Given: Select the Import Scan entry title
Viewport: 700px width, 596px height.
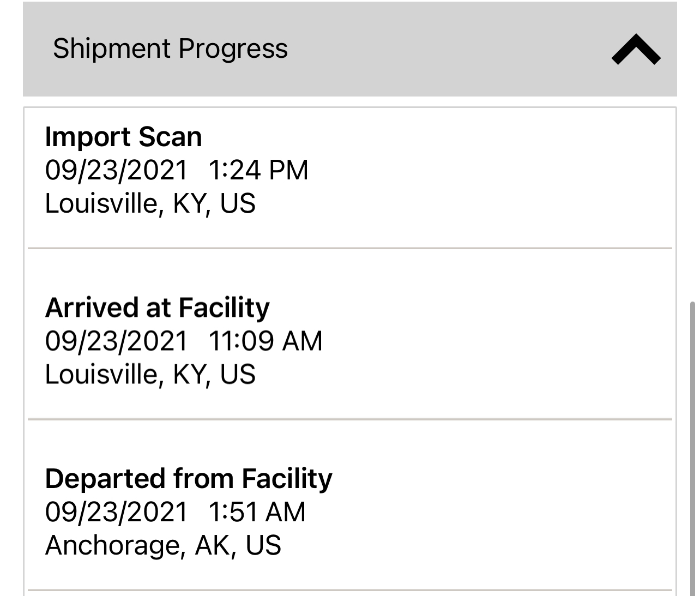Looking at the screenshot, I should 123,136.
